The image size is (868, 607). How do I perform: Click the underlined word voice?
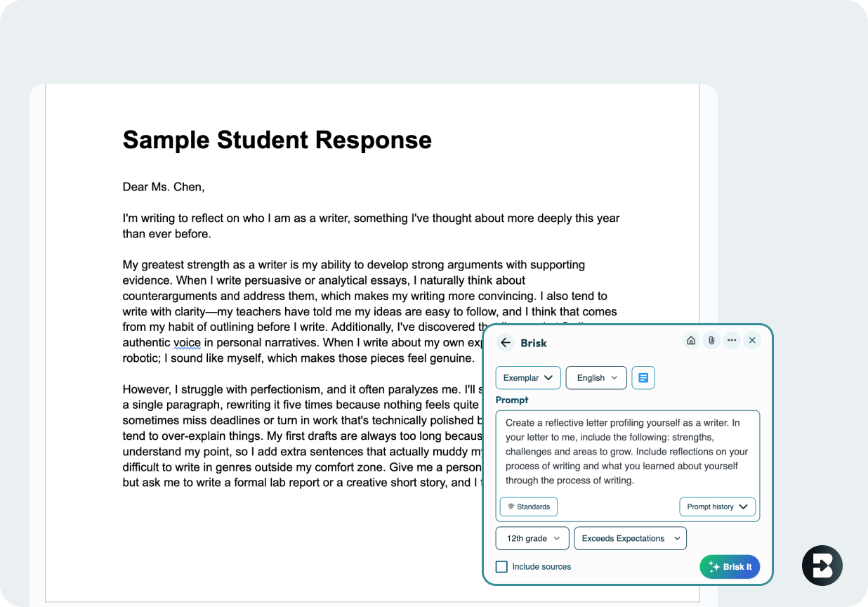187,343
